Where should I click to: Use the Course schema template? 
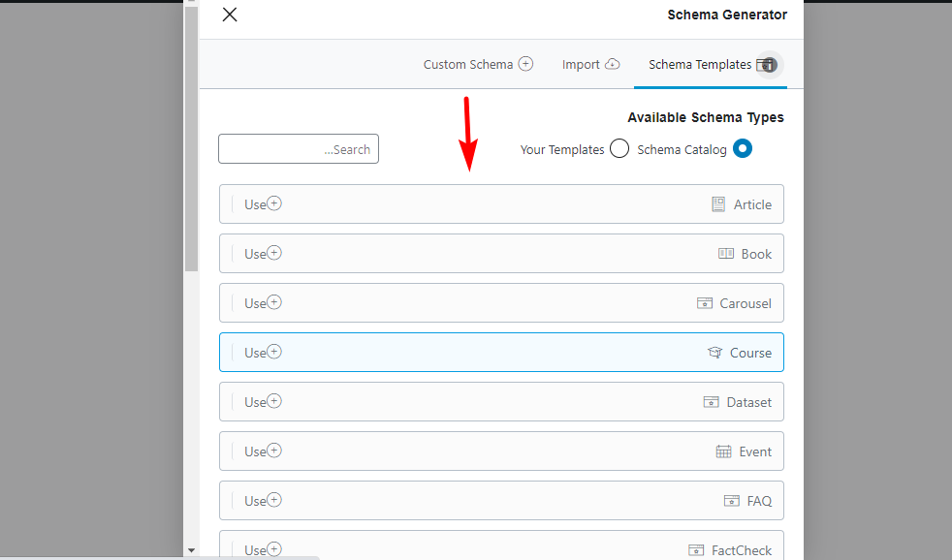(263, 353)
